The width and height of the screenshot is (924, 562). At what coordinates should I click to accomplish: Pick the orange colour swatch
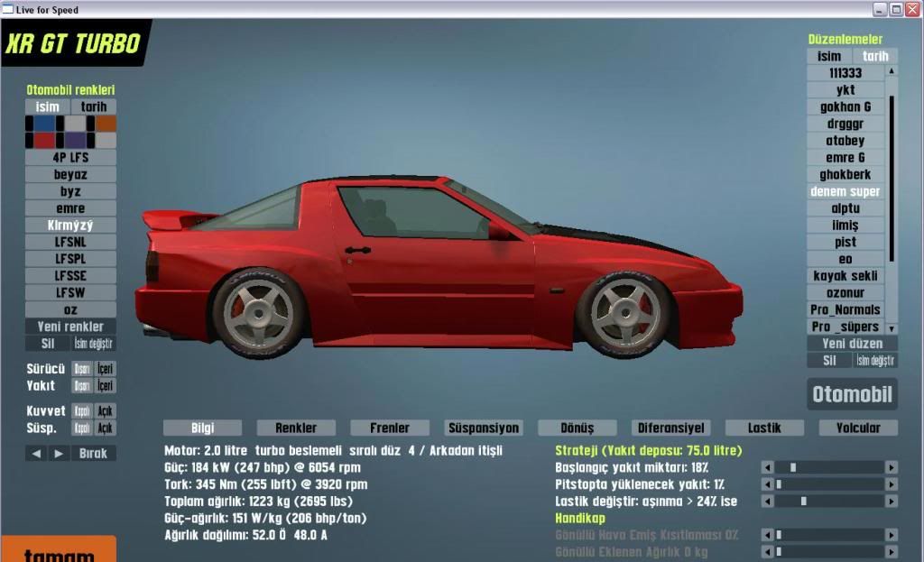click(x=106, y=124)
